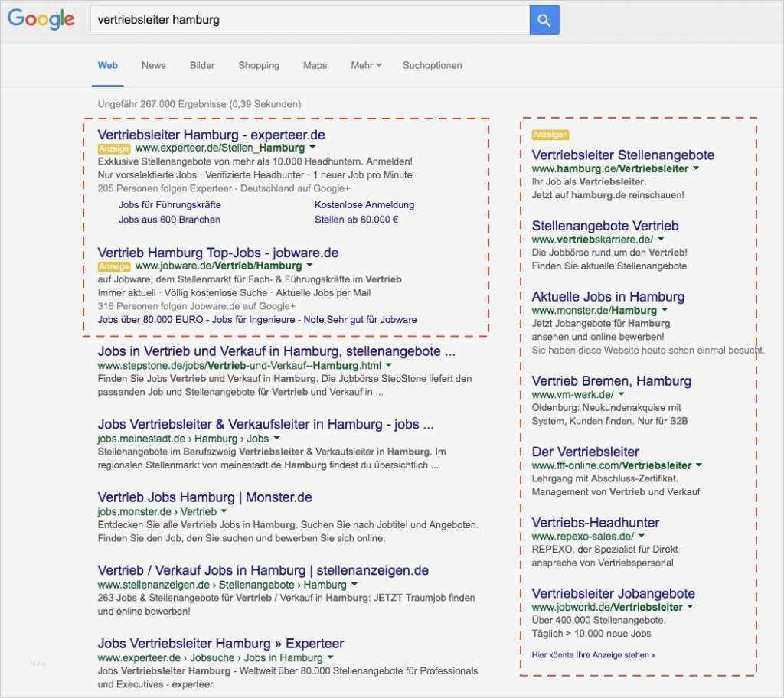Open Vertrieb Bremen, Hamburg sidebar ad
This screenshot has width=784, height=698.
pos(611,381)
